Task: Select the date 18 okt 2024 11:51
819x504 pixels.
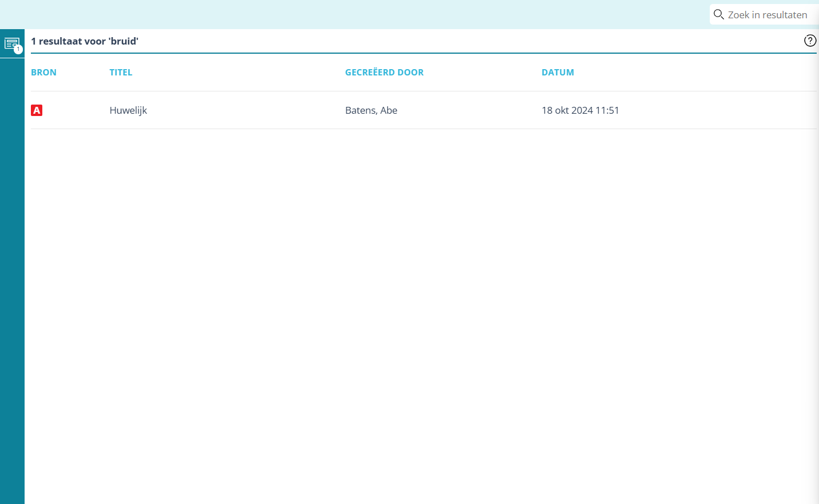Action: (580, 110)
